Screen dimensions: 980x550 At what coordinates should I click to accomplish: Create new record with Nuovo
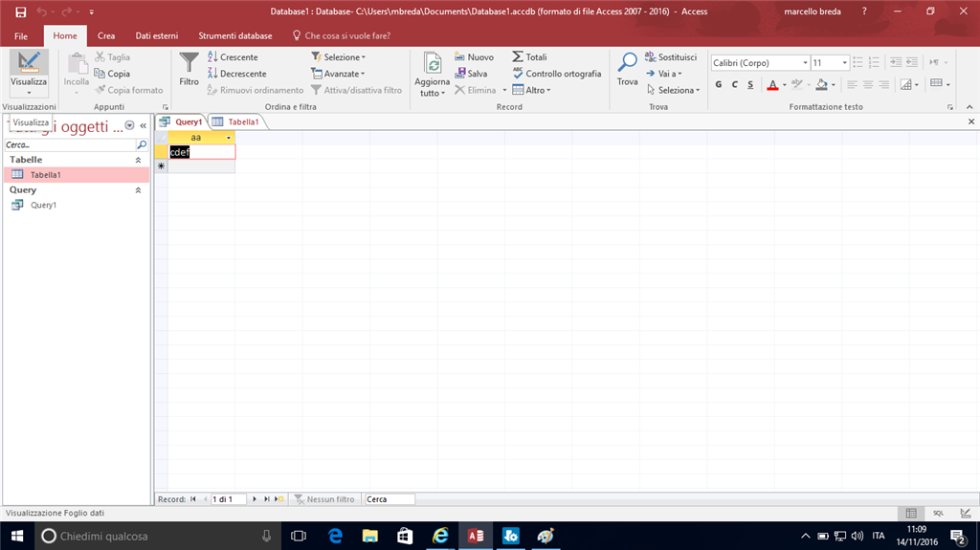coord(474,56)
